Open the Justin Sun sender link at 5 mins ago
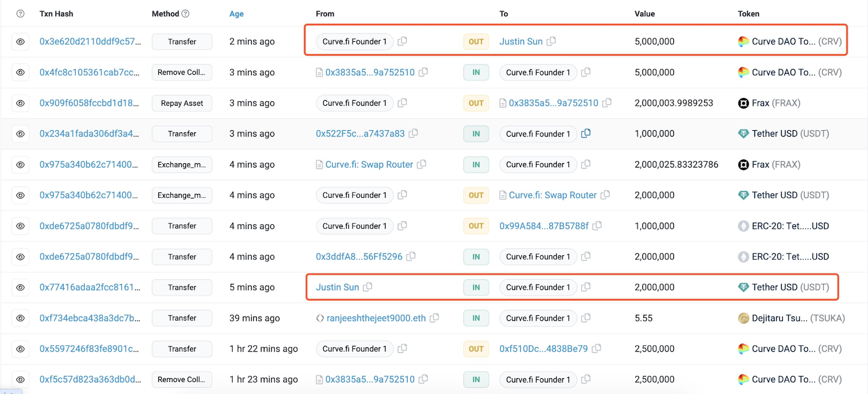This screenshot has height=394, width=868. [x=337, y=287]
